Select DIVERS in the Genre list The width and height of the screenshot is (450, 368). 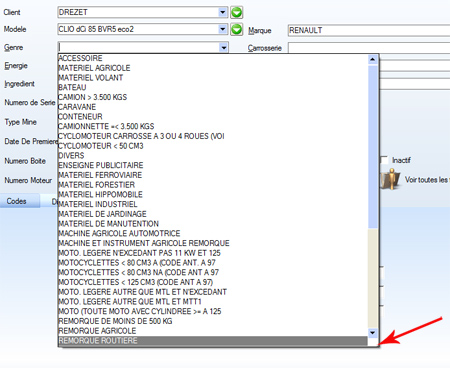(x=213, y=156)
